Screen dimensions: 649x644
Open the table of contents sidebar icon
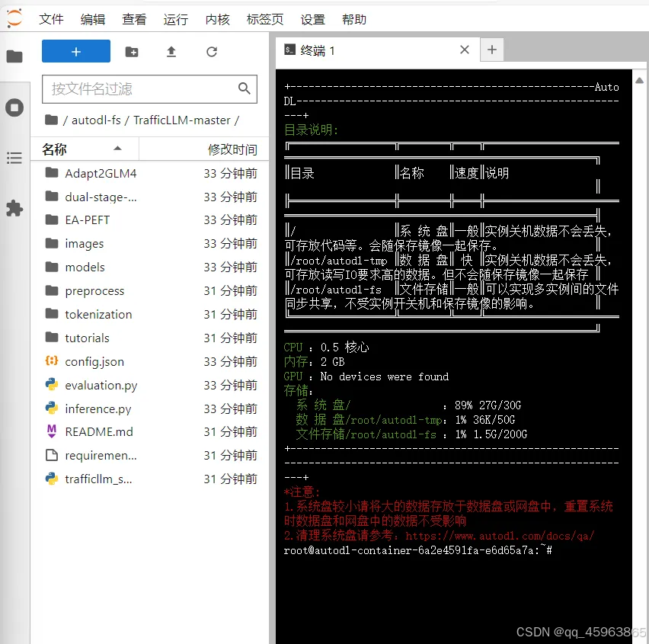pos(14,158)
